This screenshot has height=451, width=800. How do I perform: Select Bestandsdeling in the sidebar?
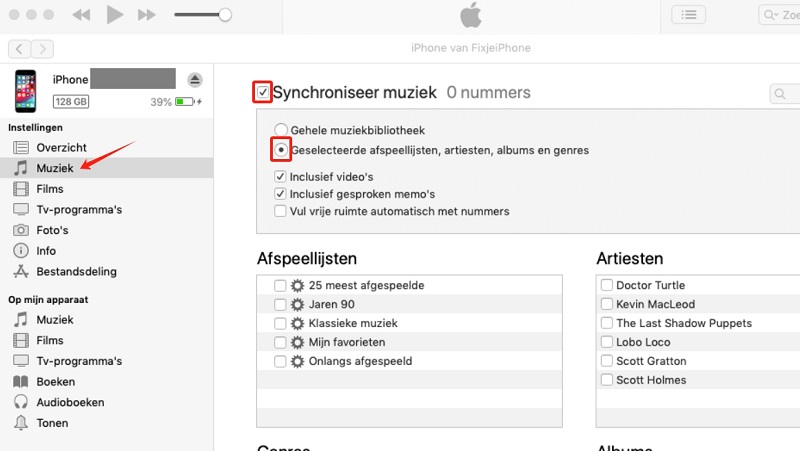click(x=76, y=271)
